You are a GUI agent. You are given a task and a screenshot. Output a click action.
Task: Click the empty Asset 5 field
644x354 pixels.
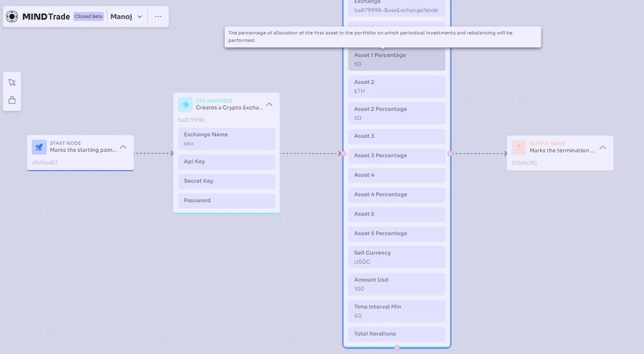pyautogui.click(x=397, y=214)
